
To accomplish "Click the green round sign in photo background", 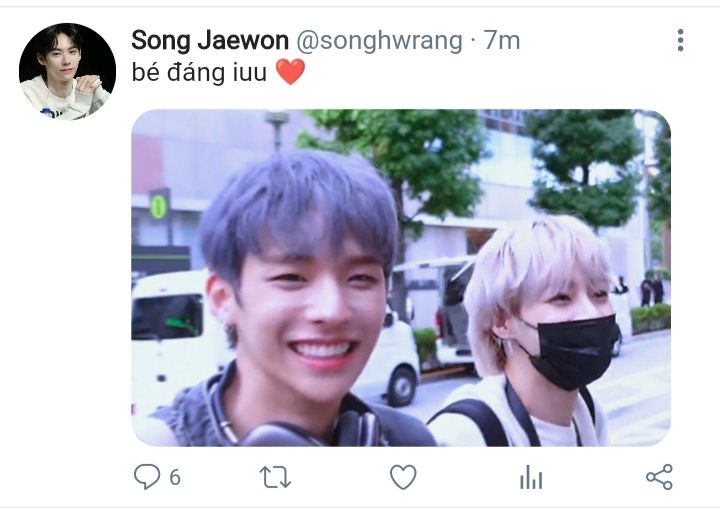I will (158, 207).
